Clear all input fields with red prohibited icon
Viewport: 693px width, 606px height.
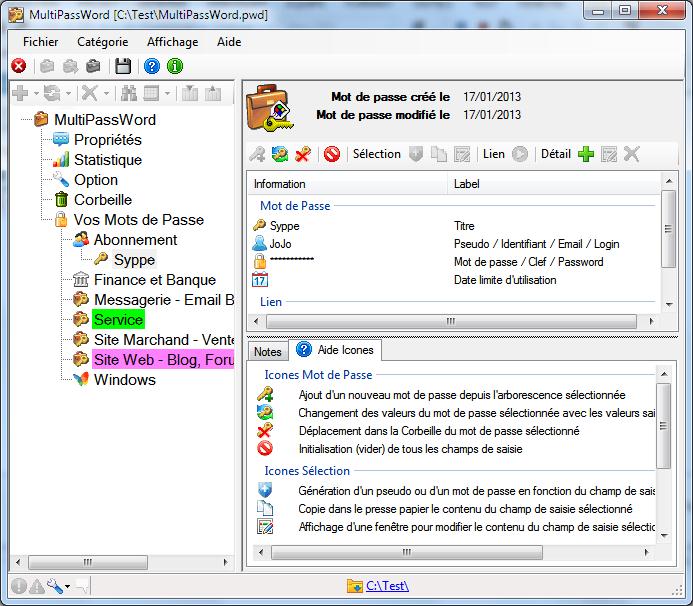331,154
